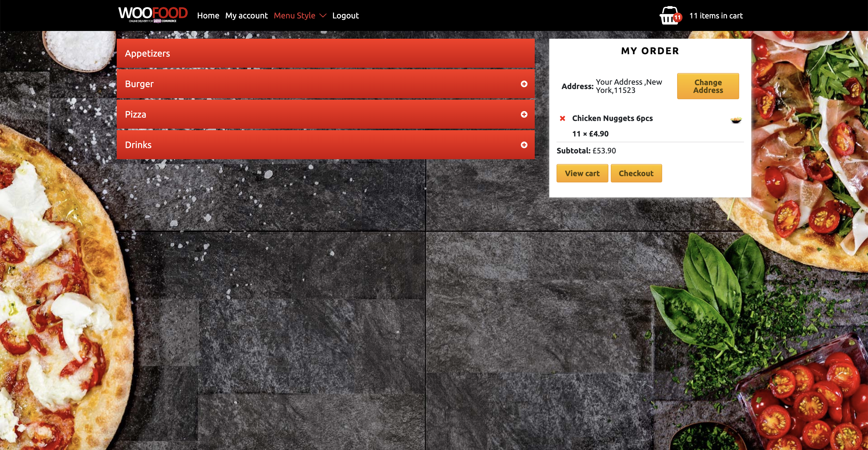The height and width of the screenshot is (450, 868).
Task: Expand Burger category plus icon
Action: pyautogui.click(x=524, y=84)
